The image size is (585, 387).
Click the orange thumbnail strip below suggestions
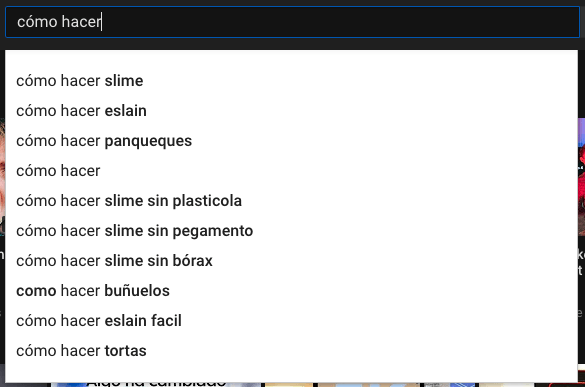point(289,385)
